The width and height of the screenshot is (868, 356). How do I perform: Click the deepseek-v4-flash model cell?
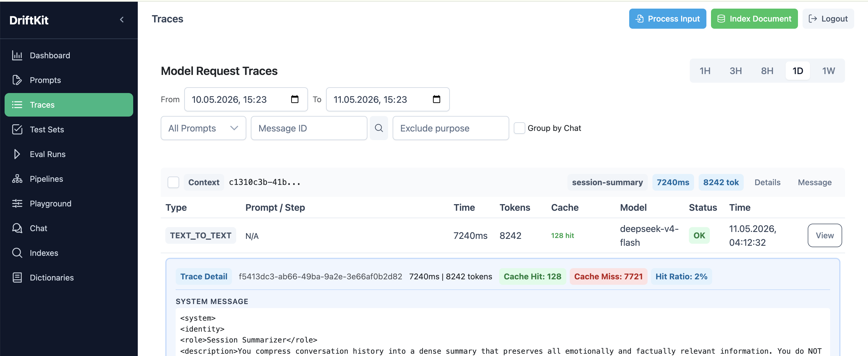649,235
